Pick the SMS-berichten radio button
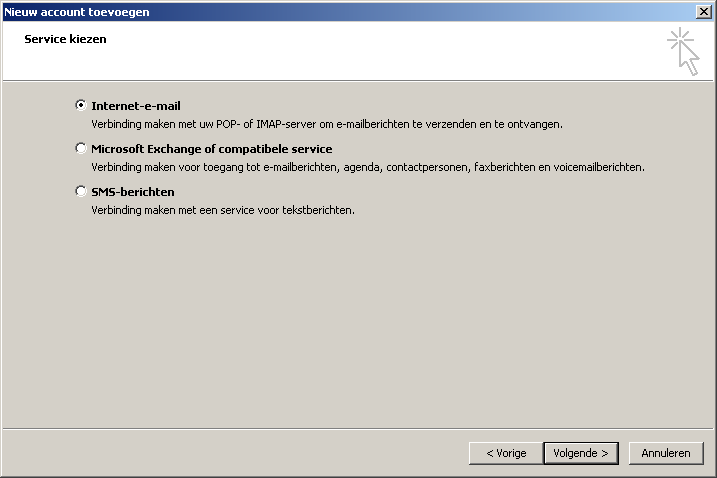Viewport: 717px width, 478px height. [x=81, y=191]
